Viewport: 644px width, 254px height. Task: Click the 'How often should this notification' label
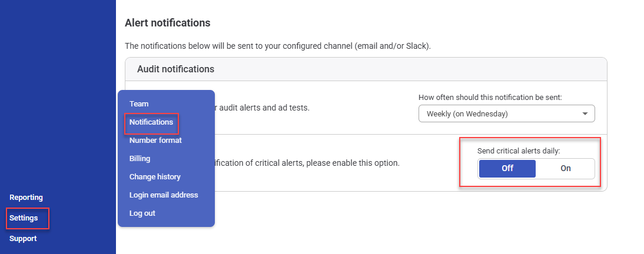[x=490, y=98]
